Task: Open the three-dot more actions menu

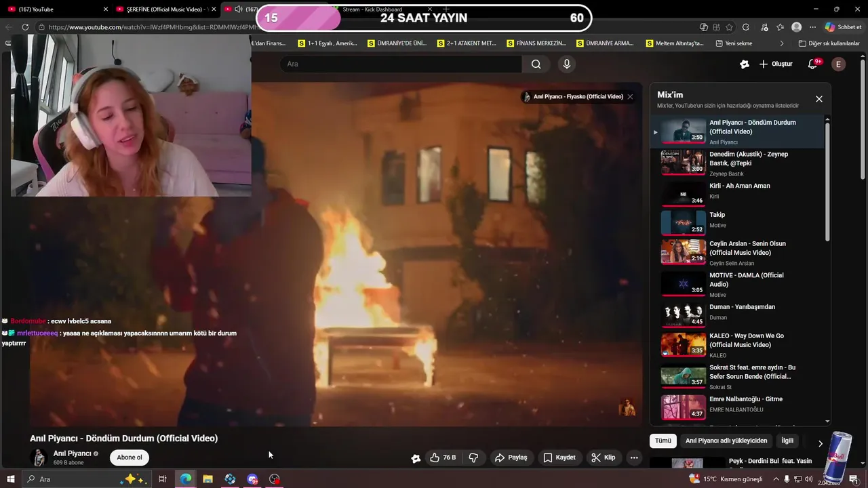Action: point(634,457)
